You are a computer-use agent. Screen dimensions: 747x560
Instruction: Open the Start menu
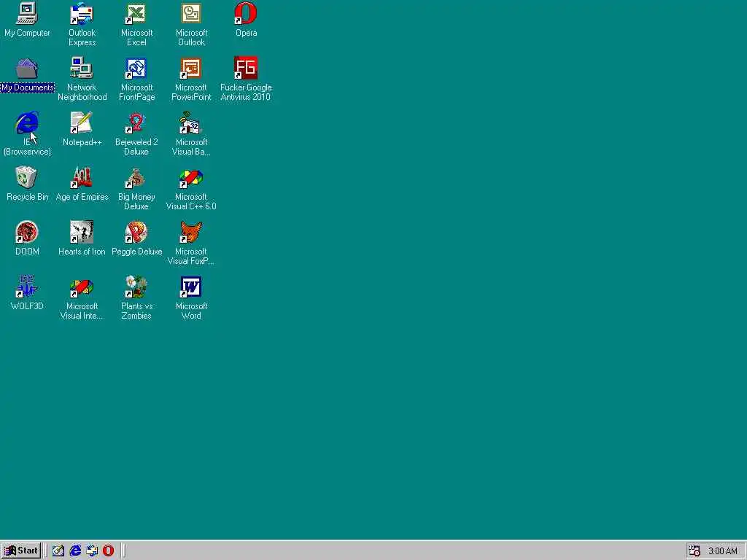21,551
